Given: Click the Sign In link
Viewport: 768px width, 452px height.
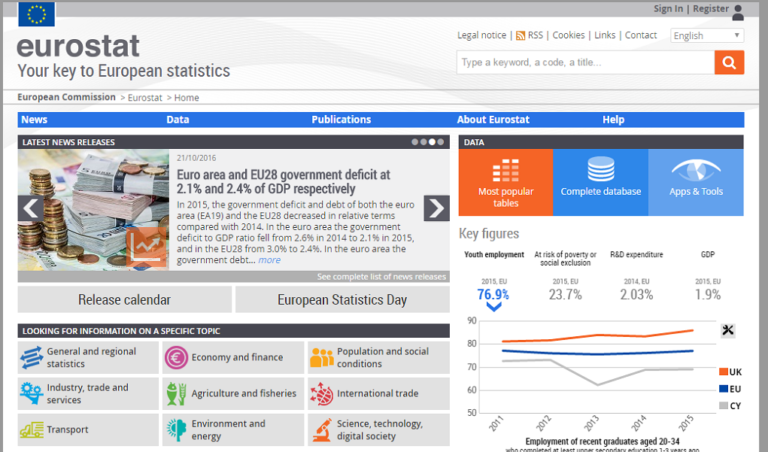Looking at the screenshot, I should 668,9.
